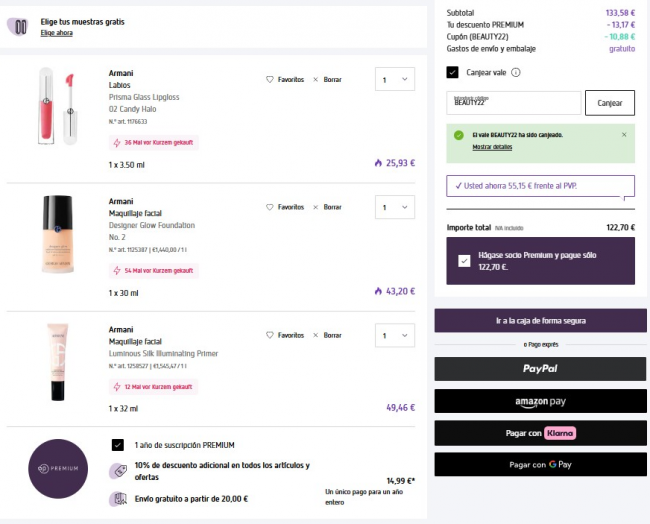Open quantity dropdown for Luminous Silk Primer
This screenshot has height=524, width=650.
tap(394, 335)
